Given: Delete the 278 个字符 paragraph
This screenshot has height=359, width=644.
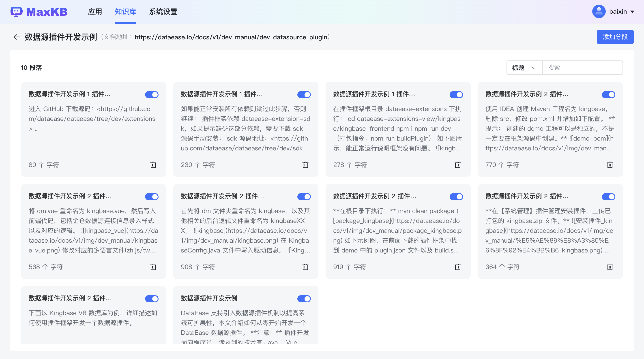Looking at the screenshot, I should (457, 165).
